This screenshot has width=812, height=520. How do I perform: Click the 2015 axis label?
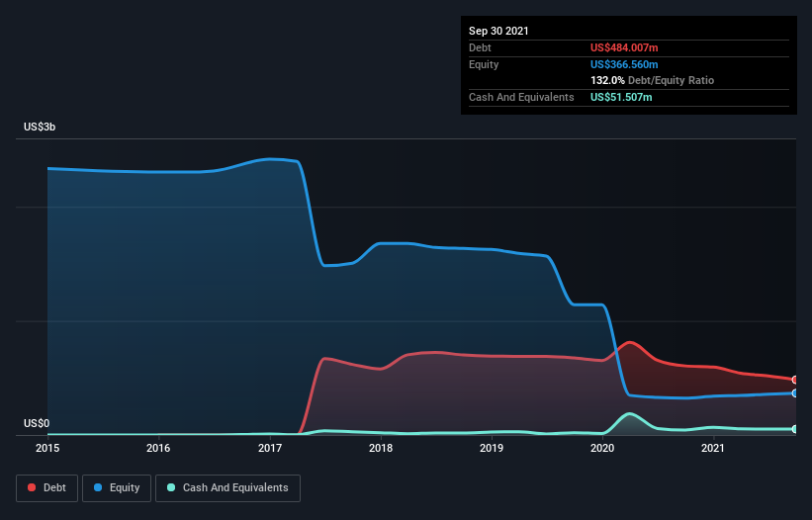(47, 448)
